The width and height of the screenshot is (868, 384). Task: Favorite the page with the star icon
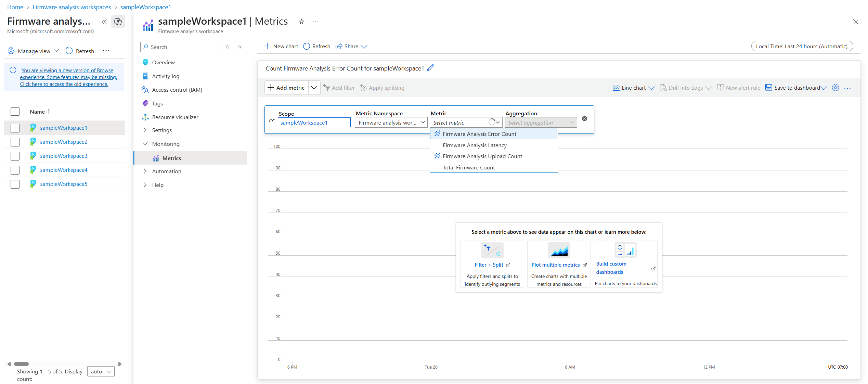tap(301, 22)
